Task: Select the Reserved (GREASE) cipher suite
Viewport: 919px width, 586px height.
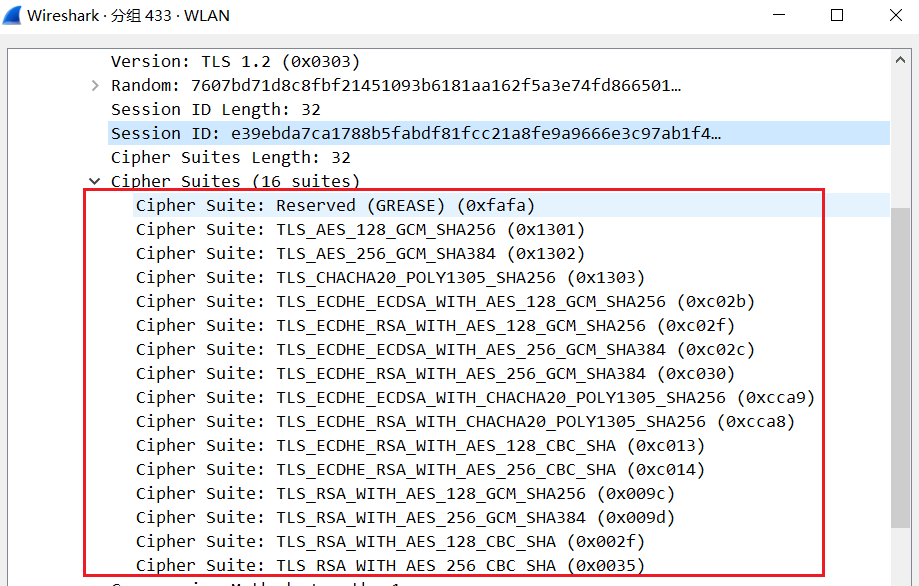Action: [335, 206]
